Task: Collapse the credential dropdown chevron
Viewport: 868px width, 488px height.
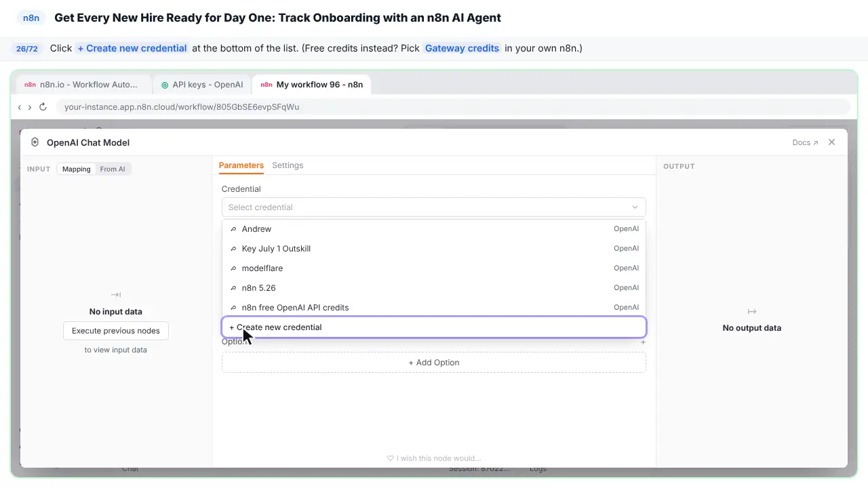Action: tap(635, 207)
